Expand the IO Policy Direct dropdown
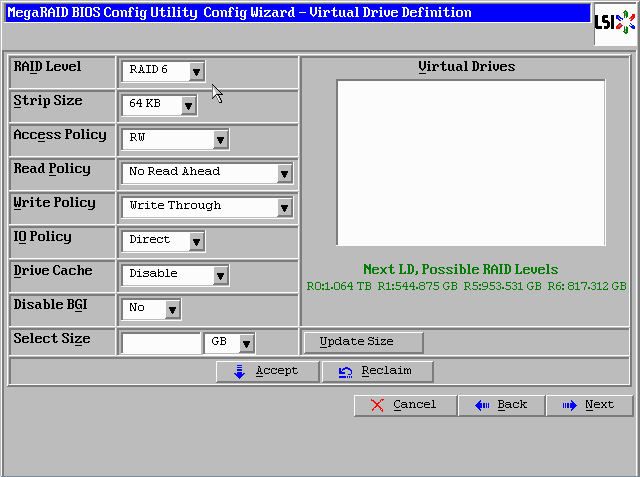The width and height of the screenshot is (640, 477). 196,241
